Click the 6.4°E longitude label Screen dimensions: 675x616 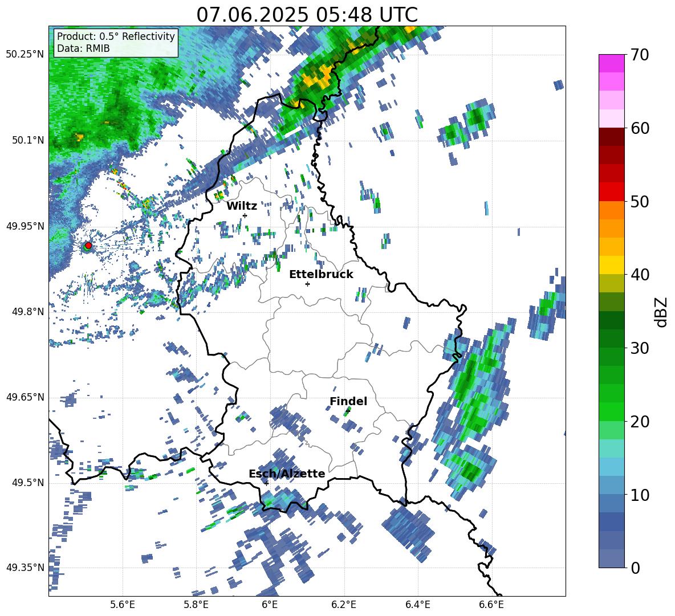(417, 605)
